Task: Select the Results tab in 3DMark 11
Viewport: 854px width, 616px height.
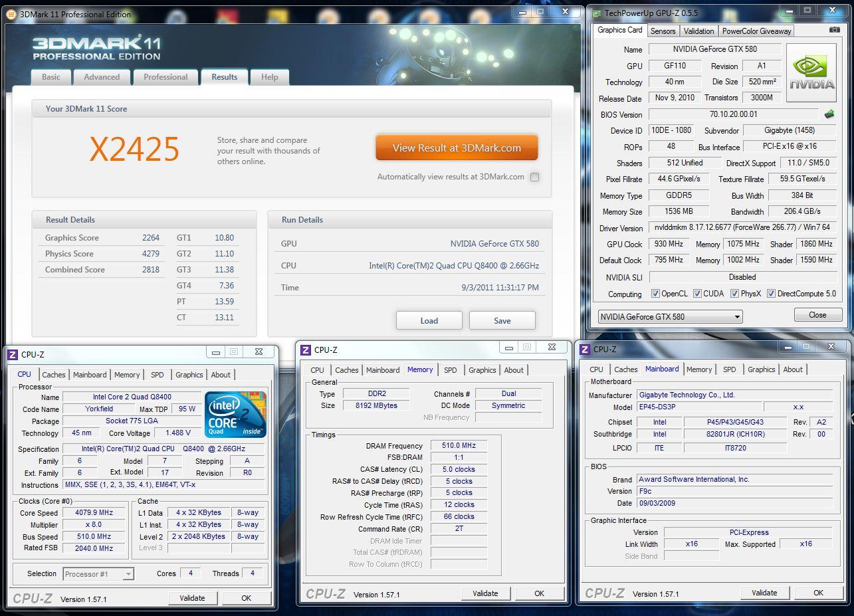Action: [225, 76]
